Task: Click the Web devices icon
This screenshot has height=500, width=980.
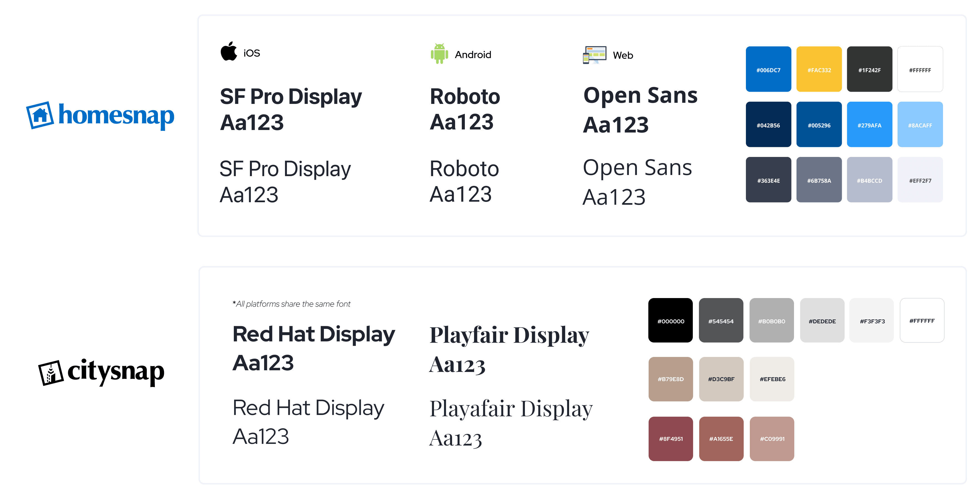Action: coord(594,55)
